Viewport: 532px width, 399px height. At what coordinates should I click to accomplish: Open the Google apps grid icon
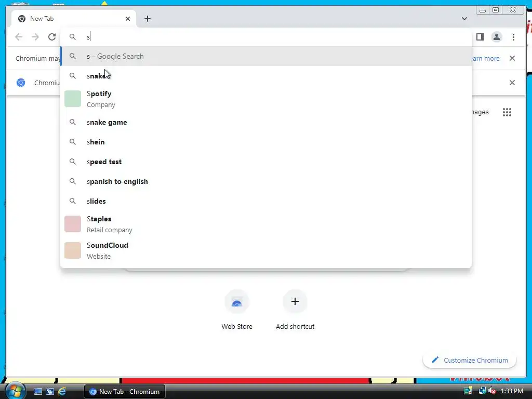coord(507,112)
